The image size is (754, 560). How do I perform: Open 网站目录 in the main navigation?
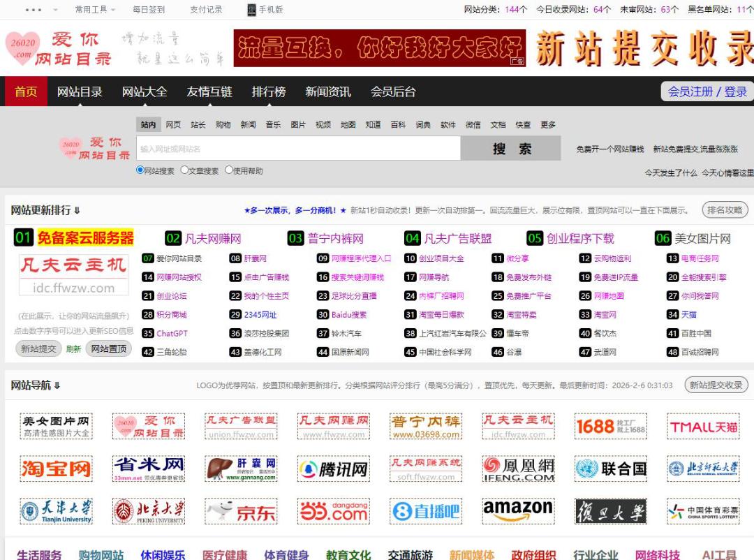(x=80, y=91)
